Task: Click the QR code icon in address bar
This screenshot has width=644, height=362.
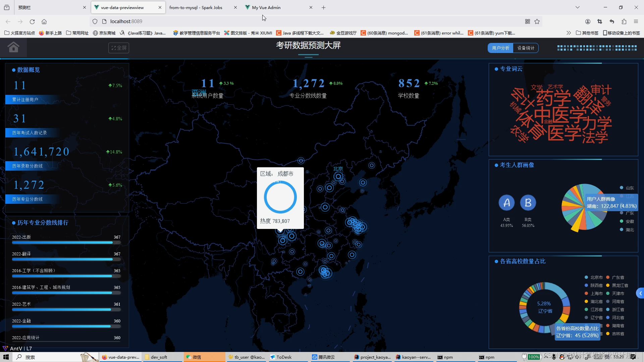Action: pos(528,21)
